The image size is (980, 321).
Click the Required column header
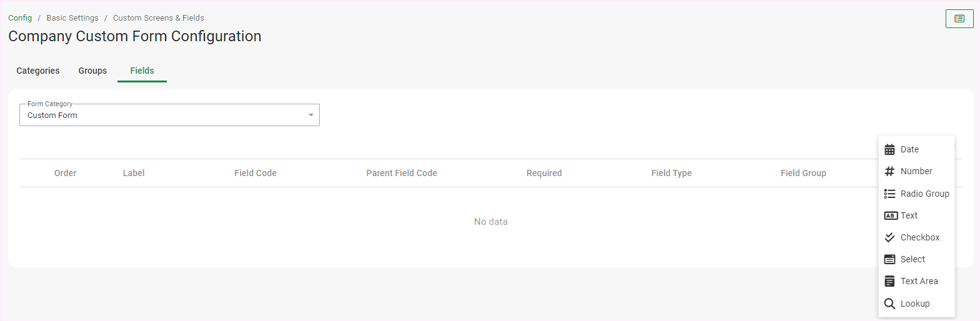coord(543,173)
